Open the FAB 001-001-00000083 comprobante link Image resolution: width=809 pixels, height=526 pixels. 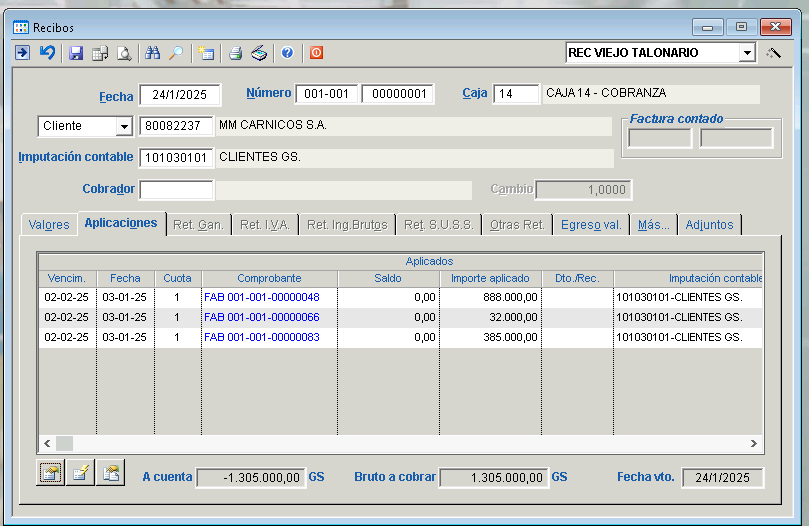coord(261,337)
